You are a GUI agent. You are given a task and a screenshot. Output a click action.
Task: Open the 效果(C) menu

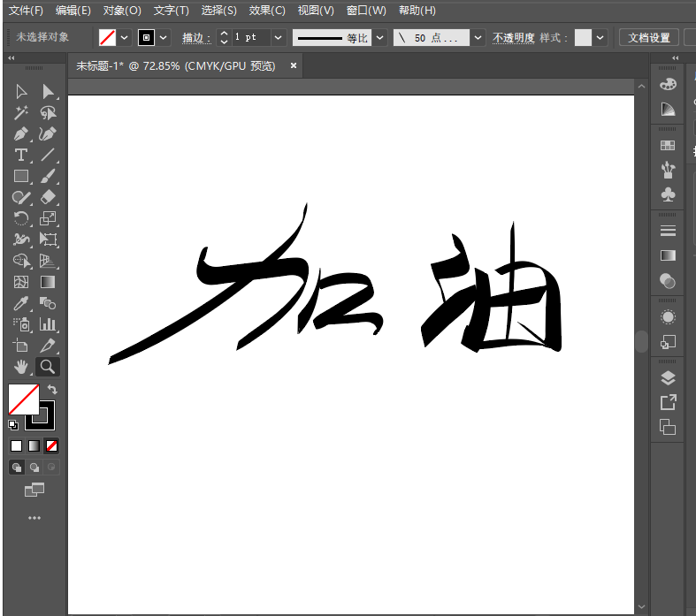click(266, 11)
